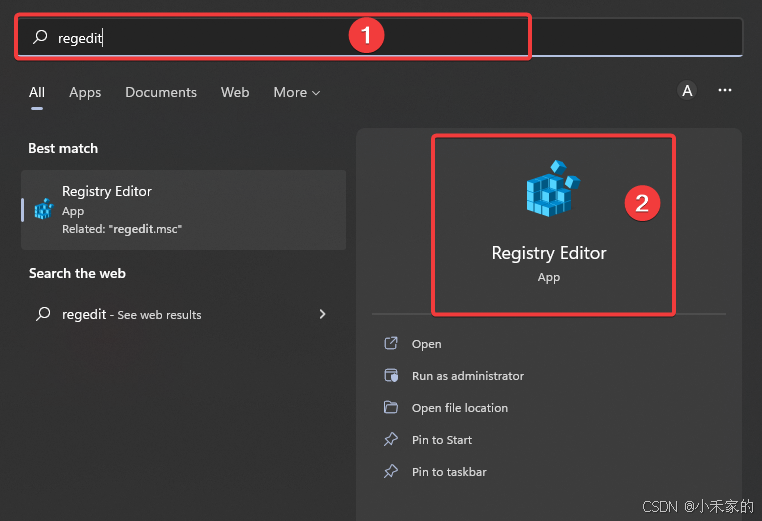This screenshot has width=762, height=521.
Task: Click the Pin to taskbar pin icon
Action: coord(391,471)
